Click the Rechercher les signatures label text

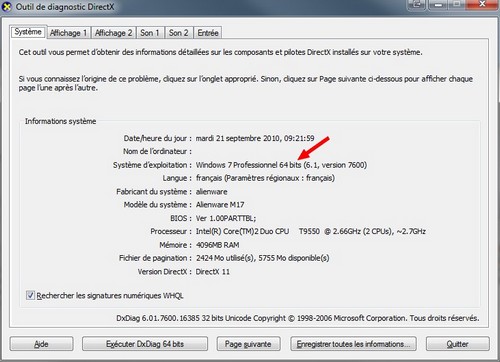coord(110,296)
